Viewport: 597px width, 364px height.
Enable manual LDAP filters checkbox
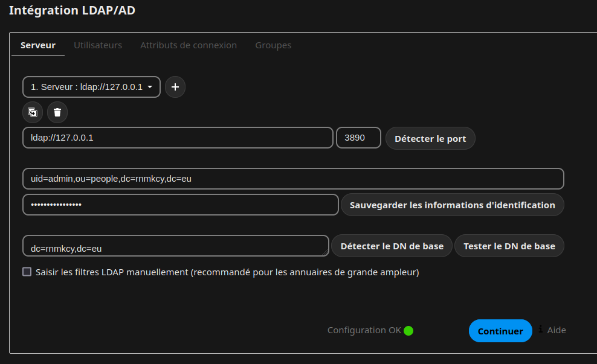click(27, 272)
